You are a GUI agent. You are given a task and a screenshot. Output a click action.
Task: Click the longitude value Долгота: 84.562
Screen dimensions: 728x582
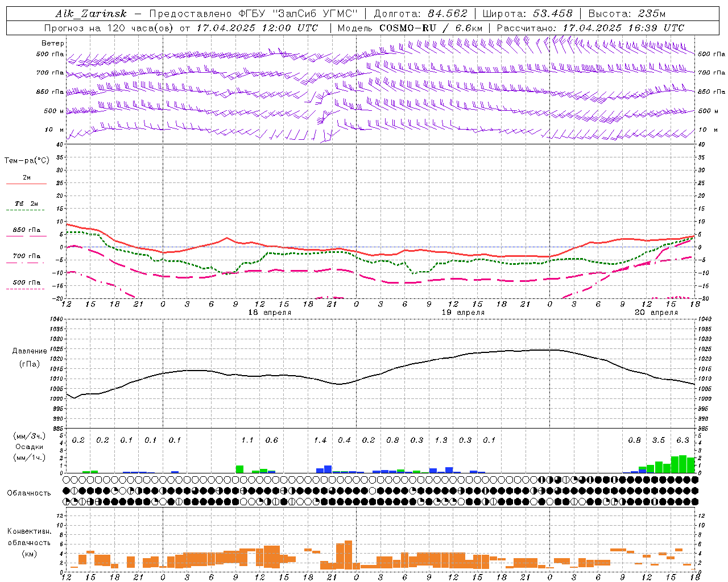click(x=421, y=14)
